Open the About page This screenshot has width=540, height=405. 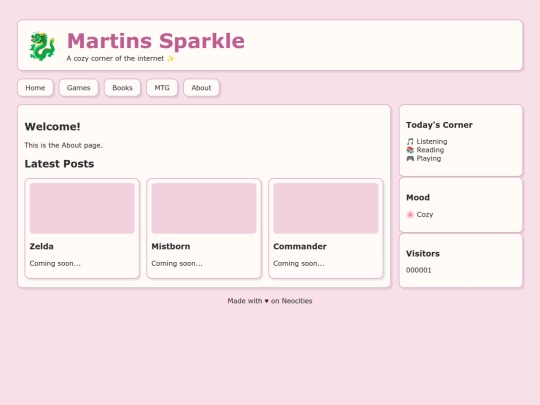(x=201, y=88)
